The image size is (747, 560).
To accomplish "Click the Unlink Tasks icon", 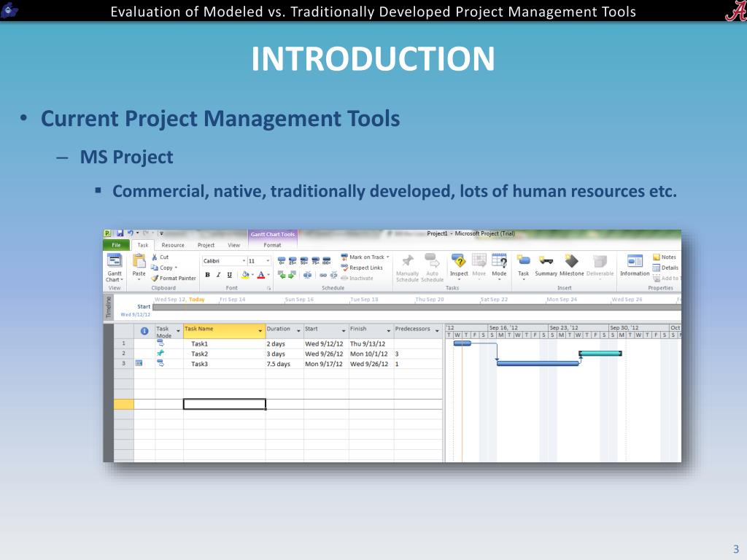I will click(333, 275).
